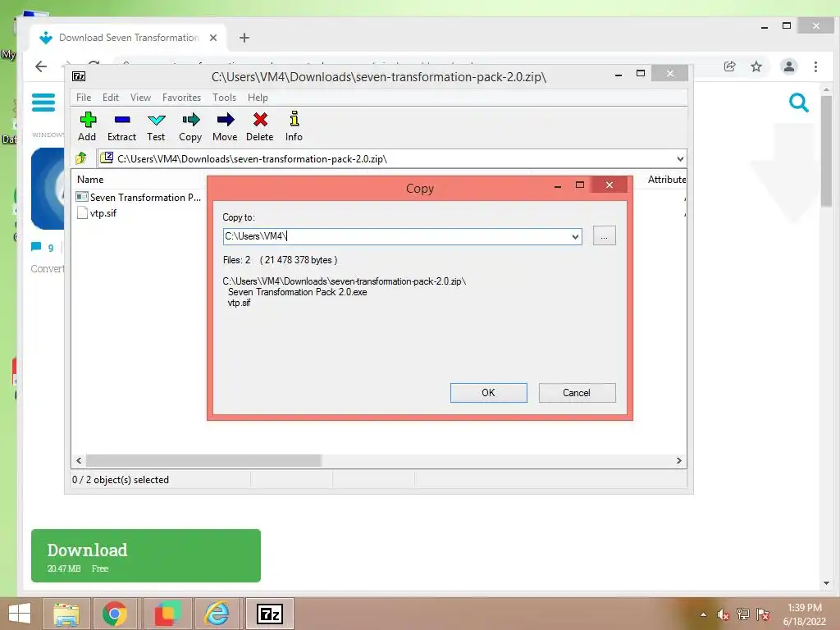Click the webpage search magnifier icon
Viewport: 840px width, 630px height.
point(798,102)
